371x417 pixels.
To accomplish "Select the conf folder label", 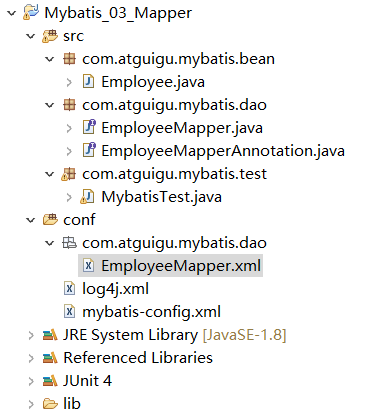I will click(79, 220).
